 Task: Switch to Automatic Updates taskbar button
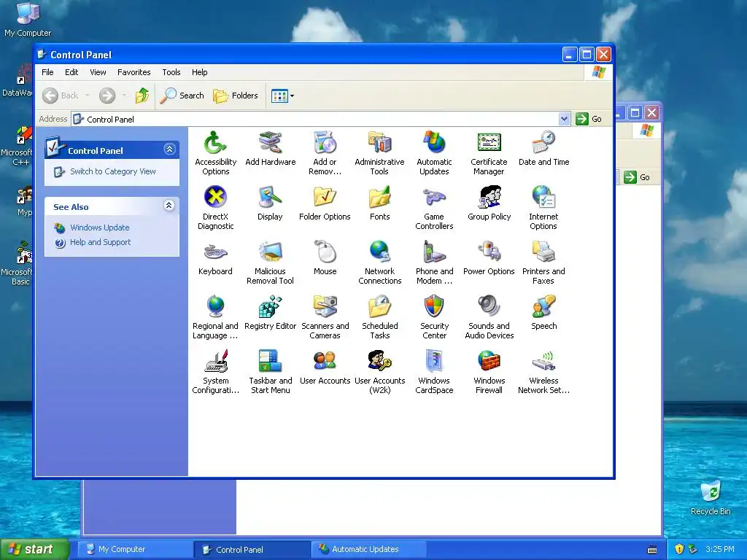click(368, 549)
